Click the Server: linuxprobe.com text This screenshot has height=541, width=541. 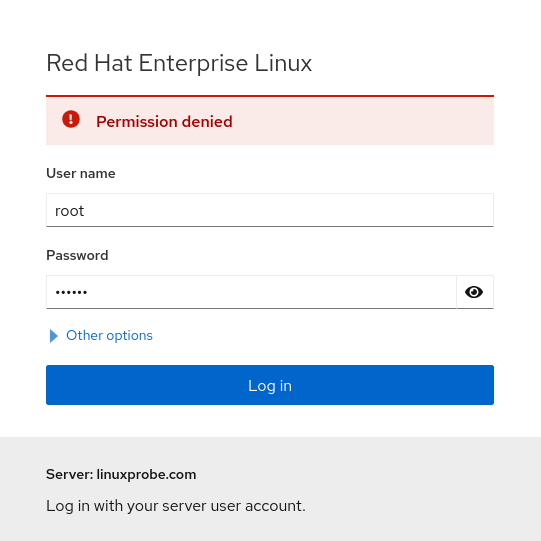[121, 474]
